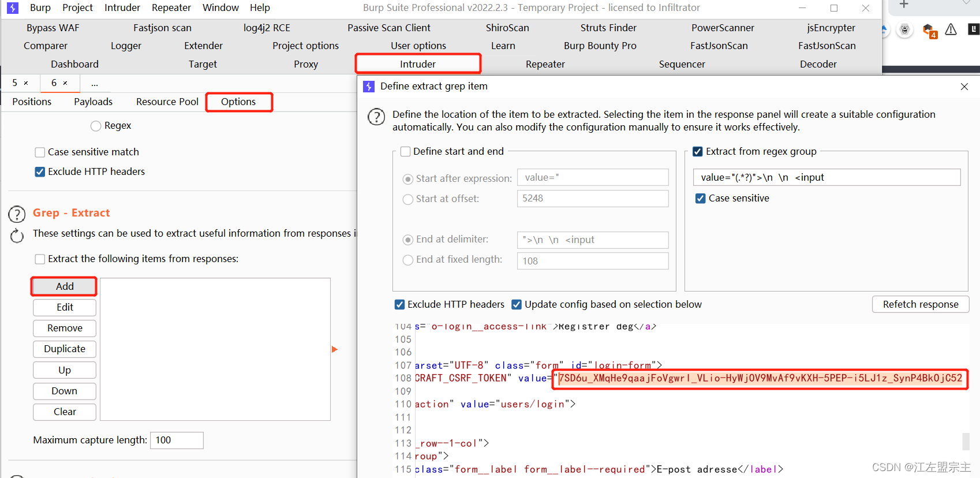Select End at delimiter radio button
The height and width of the screenshot is (478, 980).
pos(408,240)
